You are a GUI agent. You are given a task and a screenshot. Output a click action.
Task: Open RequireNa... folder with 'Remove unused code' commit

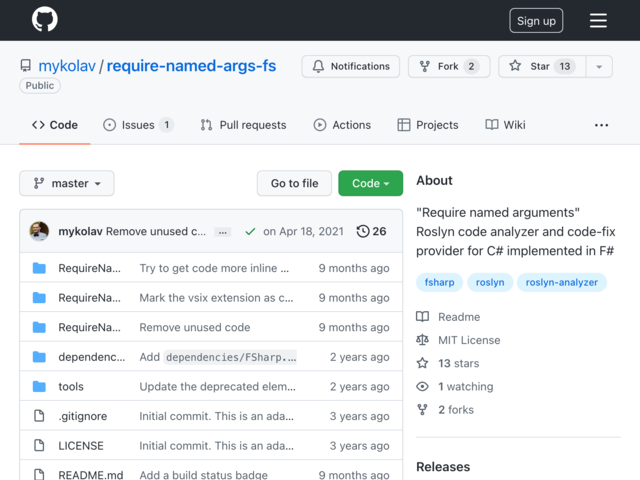point(89,327)
